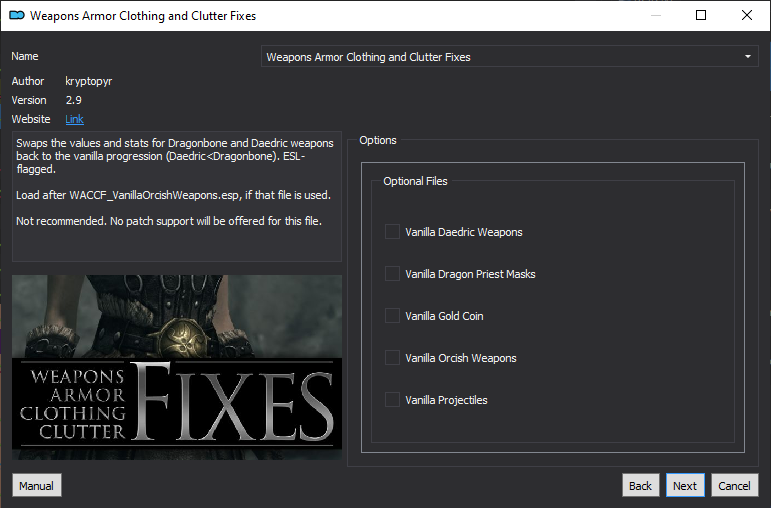Click the mod description text box
771x508 pixels.
tap(177, 196)
